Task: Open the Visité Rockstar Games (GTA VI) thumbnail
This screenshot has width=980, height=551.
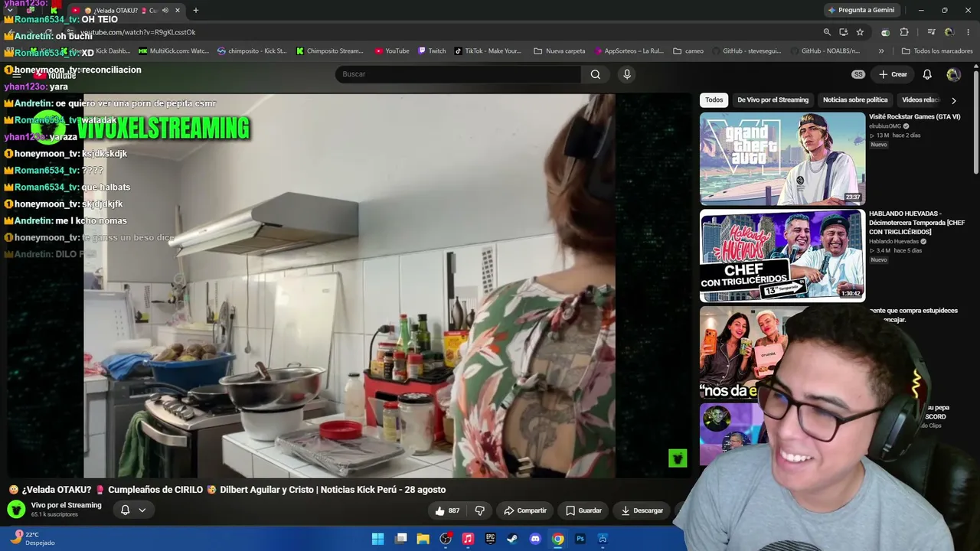Action: (x=782, y=159)
